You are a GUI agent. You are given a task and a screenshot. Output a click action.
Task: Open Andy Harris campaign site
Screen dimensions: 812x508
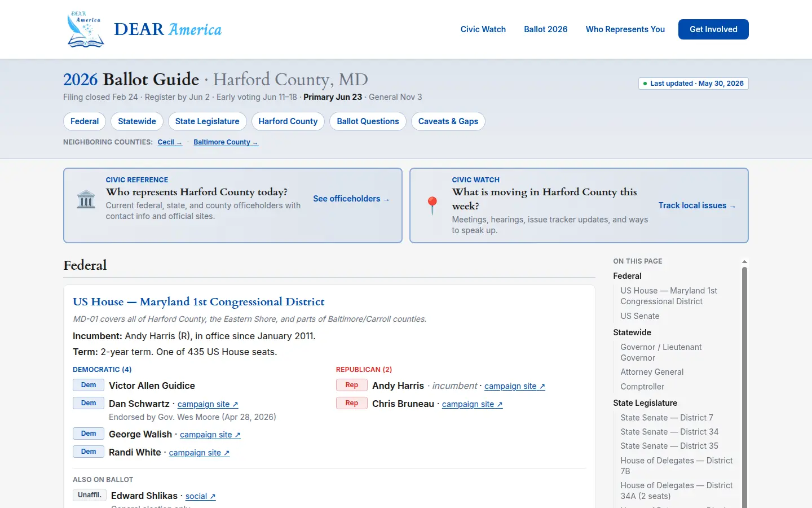(515, 386)
